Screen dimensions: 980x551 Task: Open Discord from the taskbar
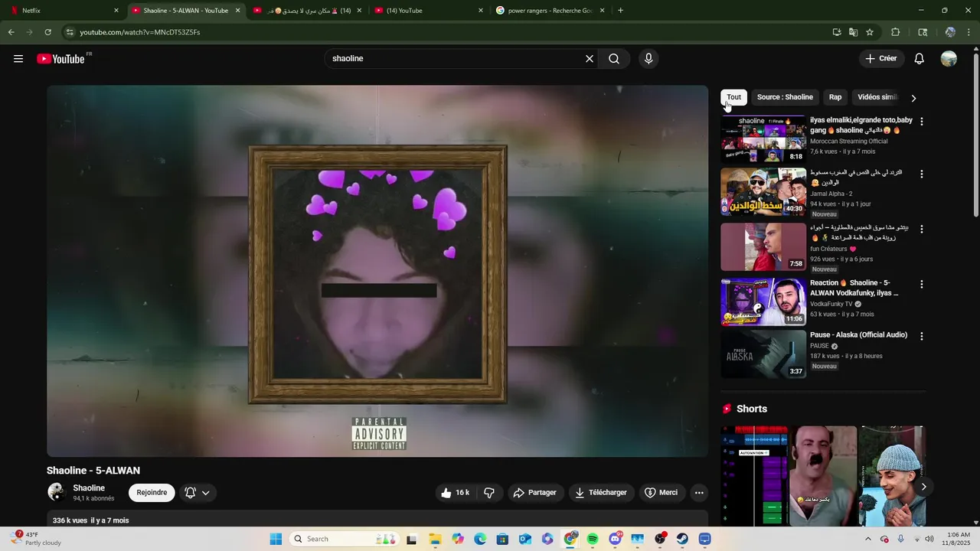[x=615, y=539]
